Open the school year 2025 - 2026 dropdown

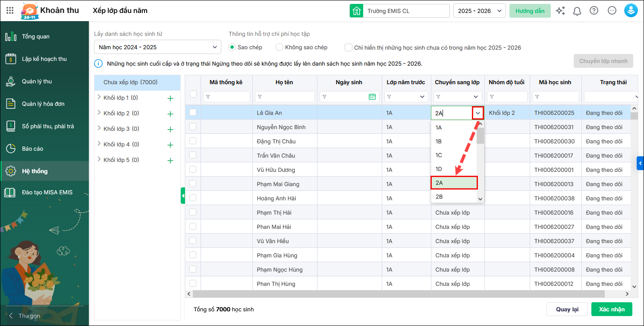(x=479, y=11)
